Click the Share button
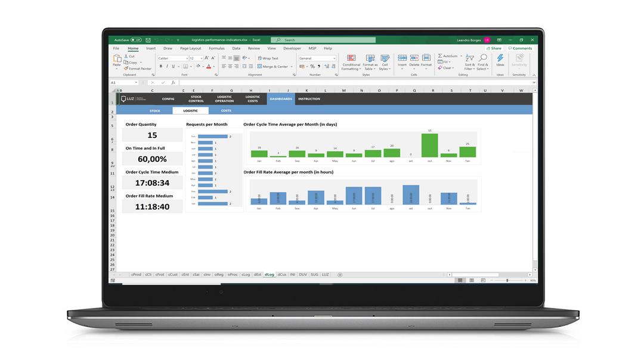This screenshot has width=644, height=364. pos(495,48)
